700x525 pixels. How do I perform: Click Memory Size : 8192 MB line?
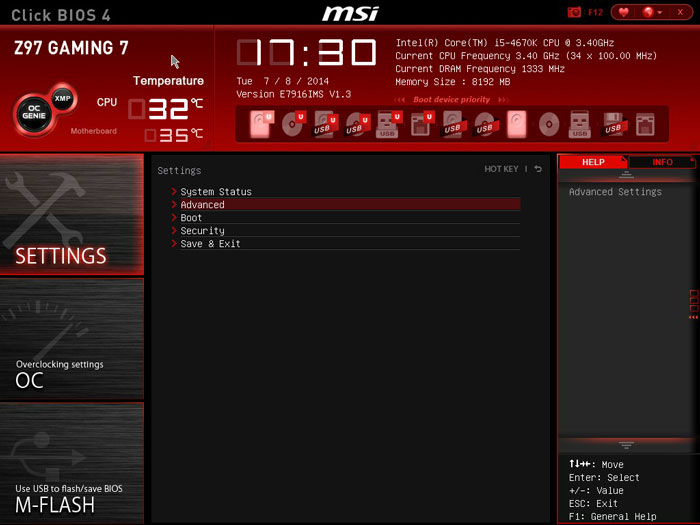point(453,82)
